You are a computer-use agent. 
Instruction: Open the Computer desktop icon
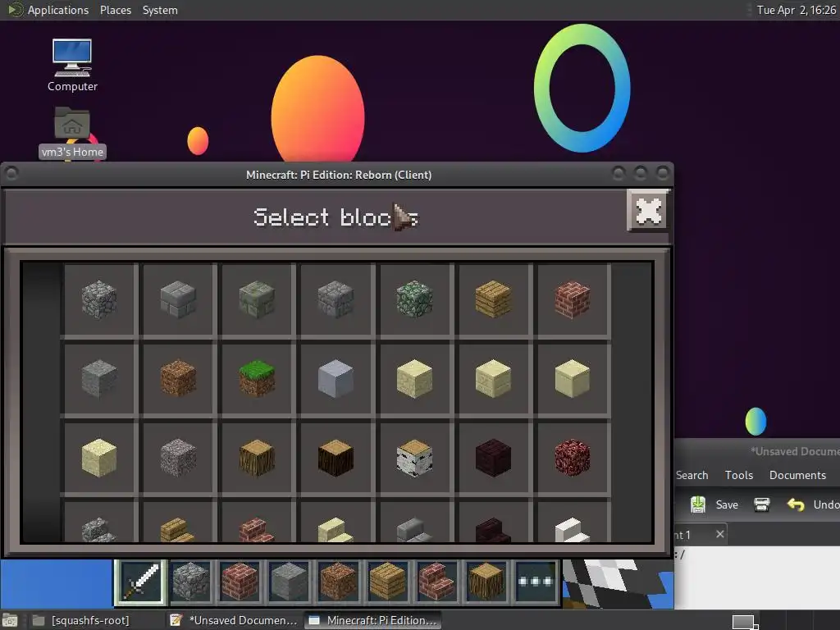(x=72, y=66)
